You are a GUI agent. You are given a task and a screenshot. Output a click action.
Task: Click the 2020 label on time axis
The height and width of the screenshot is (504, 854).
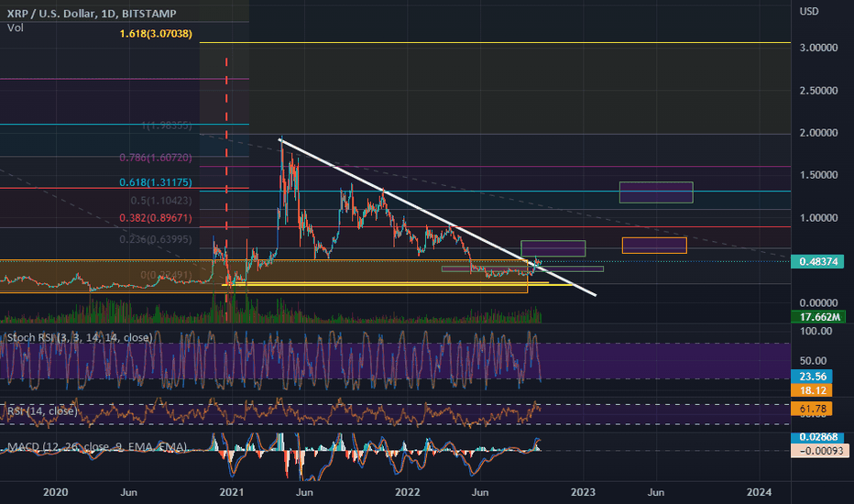coord(56,493)
